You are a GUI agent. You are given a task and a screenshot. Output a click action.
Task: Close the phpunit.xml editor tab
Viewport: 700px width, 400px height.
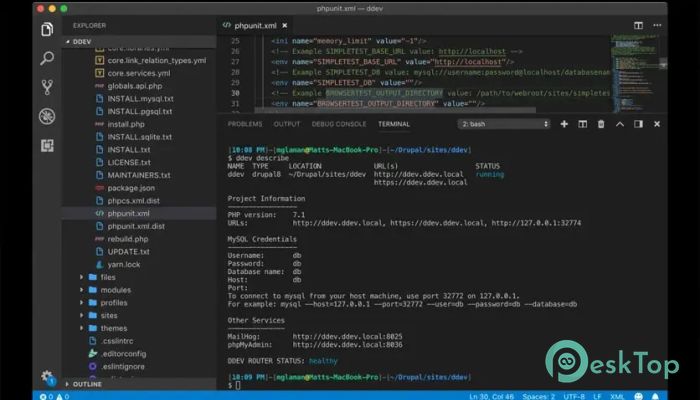284,26
